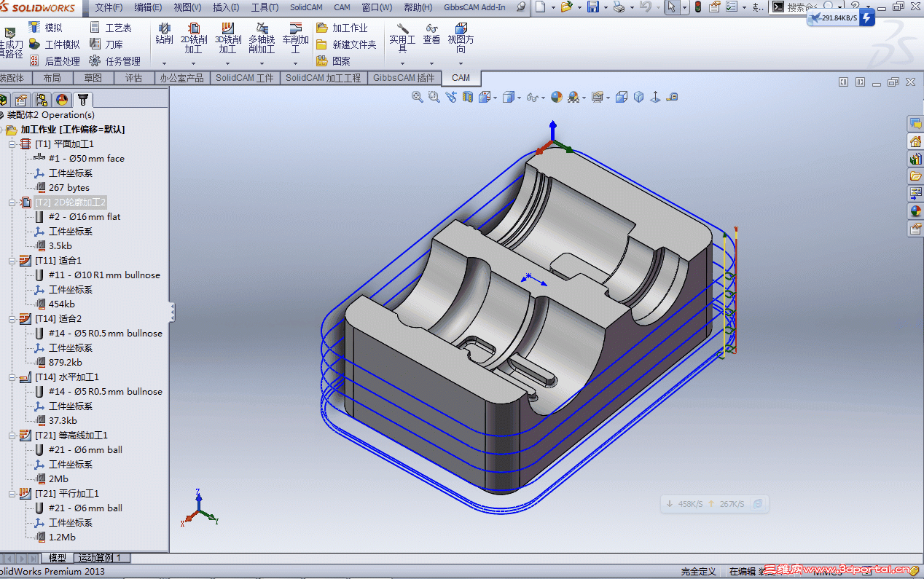Image resolution: width=924 pixels, height=579 pixels.
Task: Switch to the 草图 sketch tab
Action: coord(93,78)
